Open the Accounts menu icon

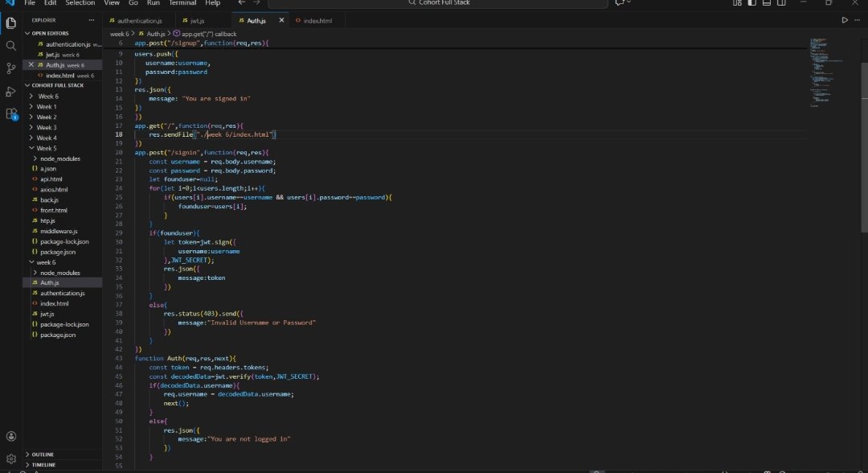10,437
